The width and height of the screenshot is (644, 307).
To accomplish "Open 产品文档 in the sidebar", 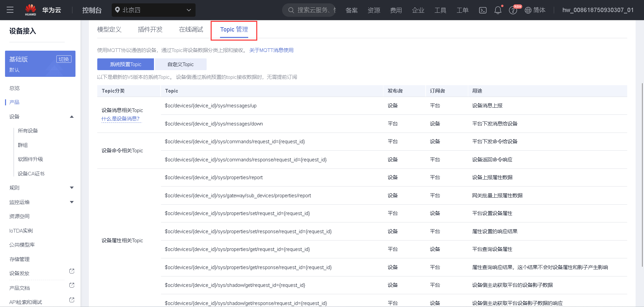I will pos(19,288).
